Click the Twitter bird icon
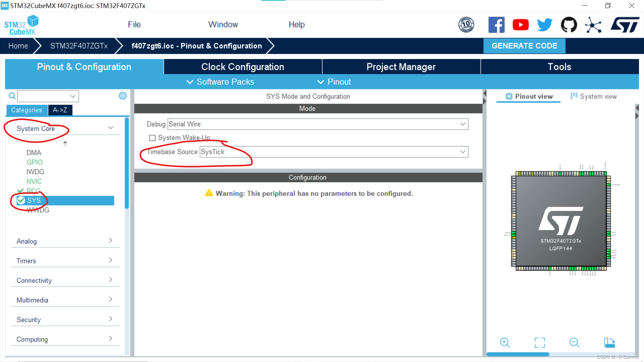Viewport: 644px width, 362px height. [545, 25]
